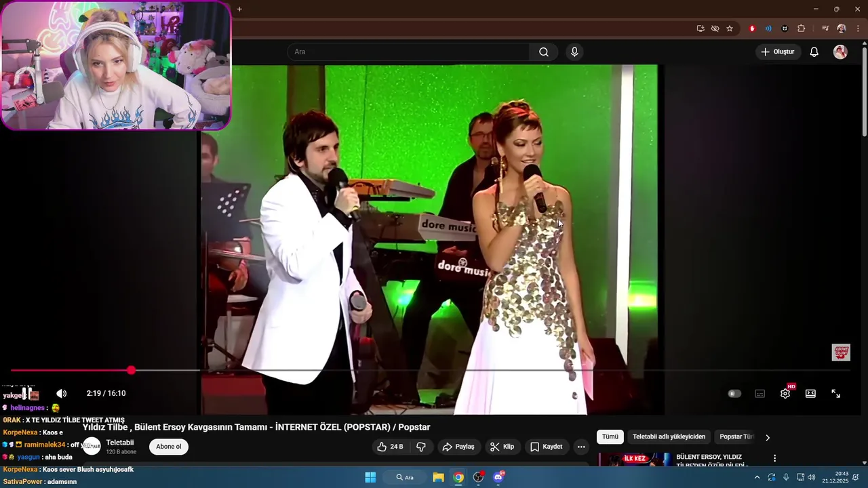Click the taskbar Ara search box
The width and height of the screenshot is (868, 488).
pos(405,478)
